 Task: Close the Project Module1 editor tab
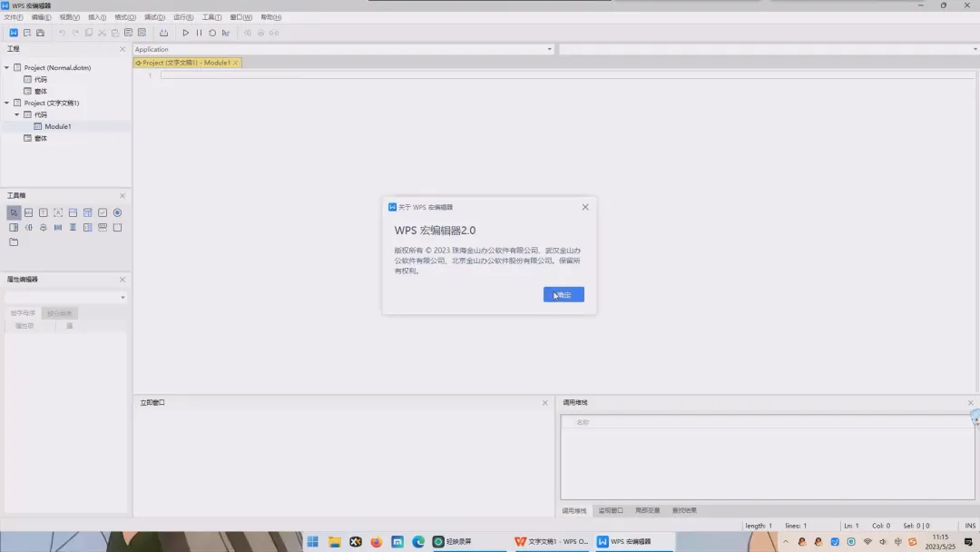(236, 63)
